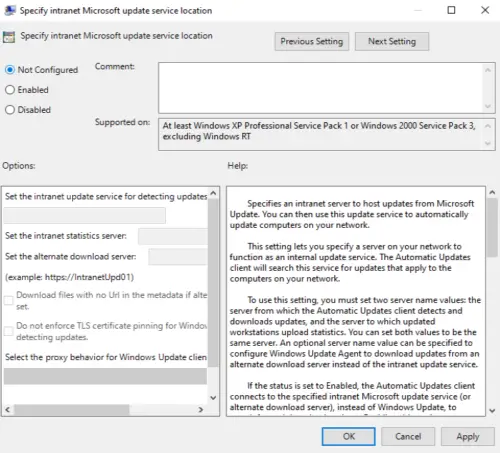Click 'Select the proxy behavior' label

(x=106, y=357)
